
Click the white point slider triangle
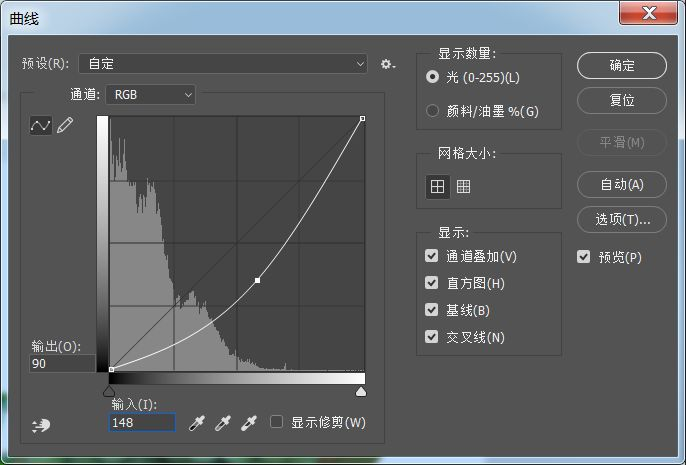[361, 391]
